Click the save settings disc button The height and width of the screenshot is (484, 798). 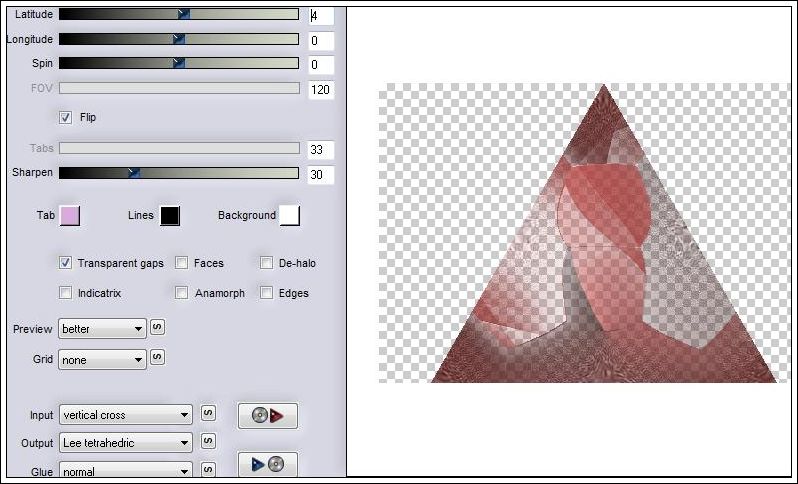click(x=268, y=464)
